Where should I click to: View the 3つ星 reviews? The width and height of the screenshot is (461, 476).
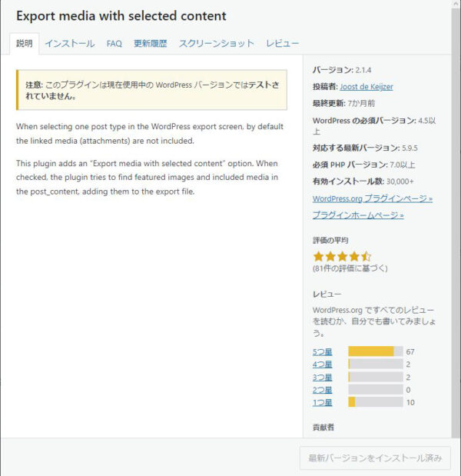click(x=323, y=378)
